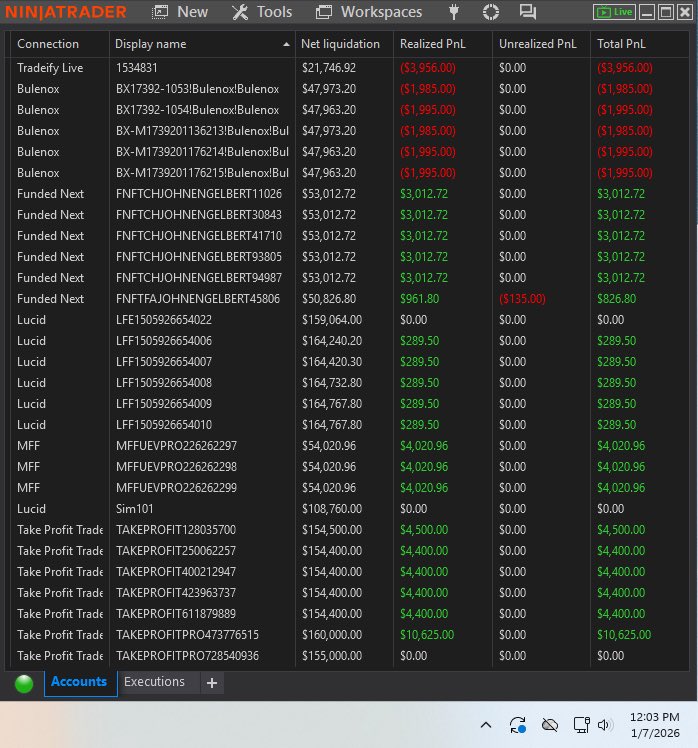Viewport: 698px width, 748px height.
Task: Select account BX-M173920117621​4!Bulenox row
Action: [x=348, y=152]
